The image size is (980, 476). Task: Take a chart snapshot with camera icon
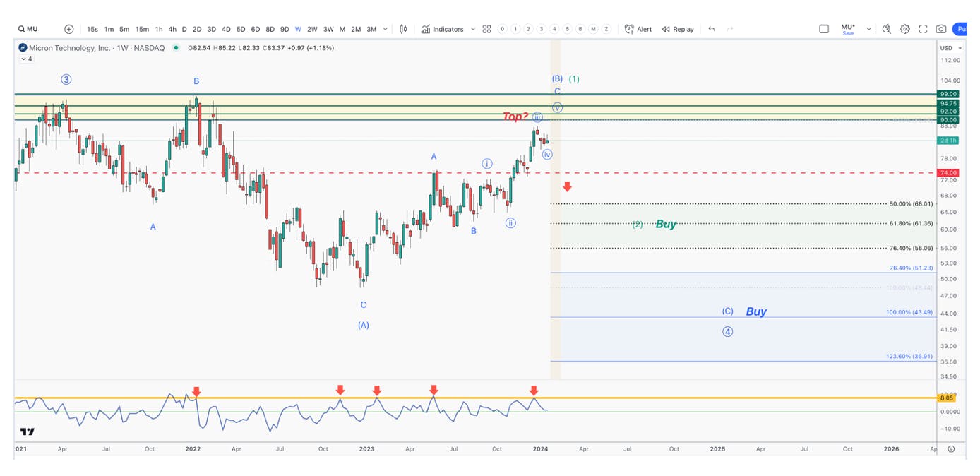coord(941,29)
